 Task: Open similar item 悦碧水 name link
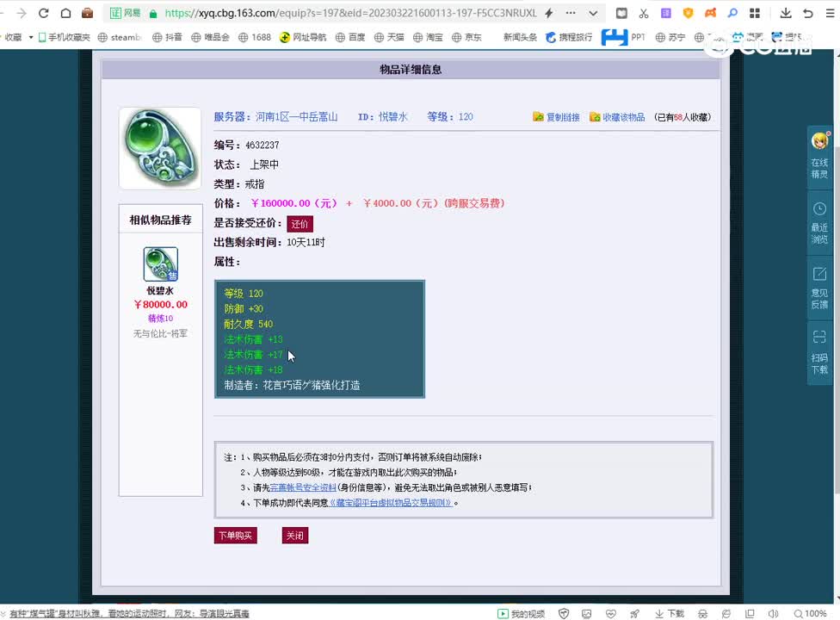(160, 290)
